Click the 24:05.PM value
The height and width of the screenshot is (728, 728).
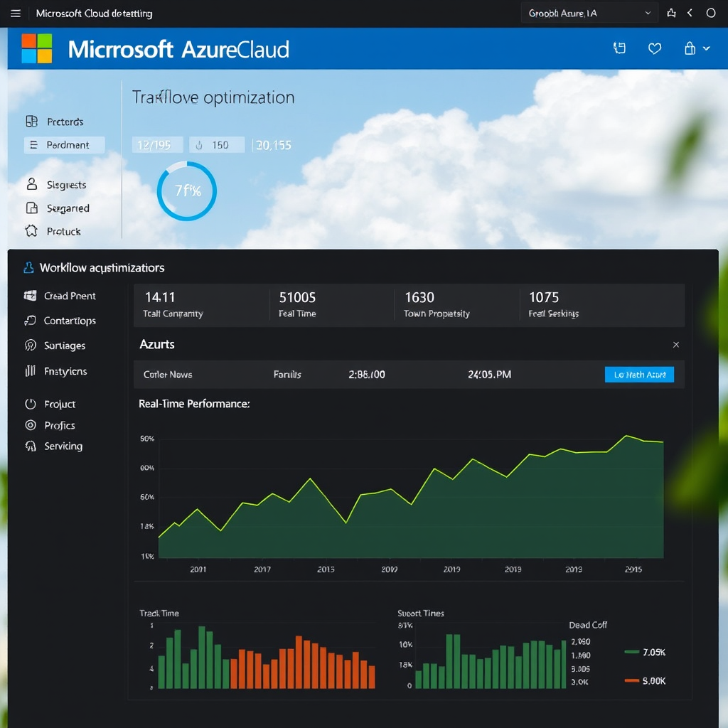pyautogui.click(x=489, y=375)
